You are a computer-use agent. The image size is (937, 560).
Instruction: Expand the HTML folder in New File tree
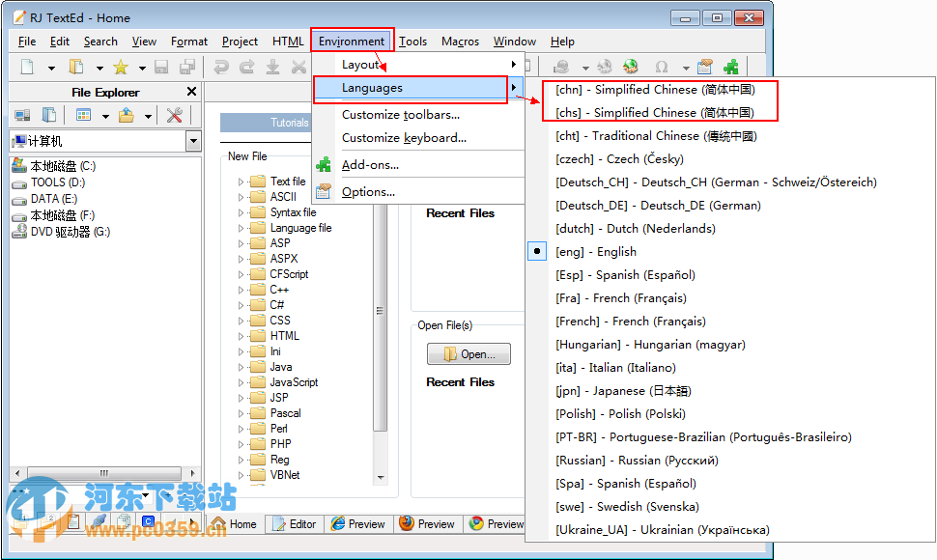pyautogui.click(x=241, y=336)
